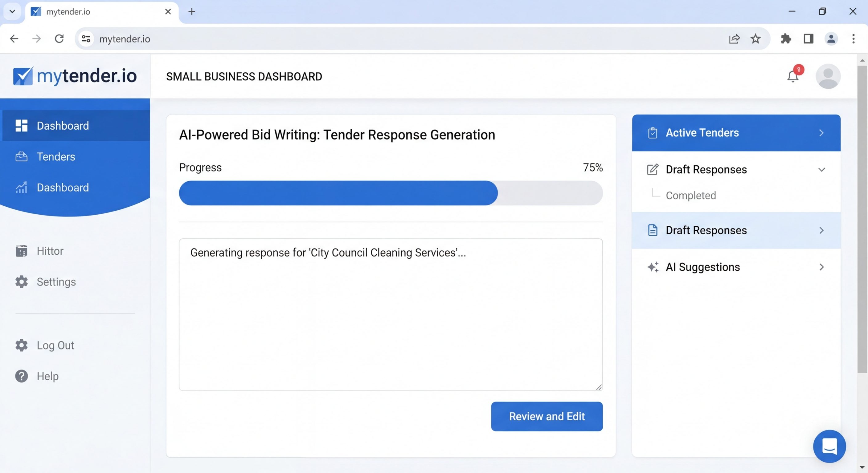Click the pencil icon beside Draft Responses
Screen dimensions: 868x473
pos(653,169)
